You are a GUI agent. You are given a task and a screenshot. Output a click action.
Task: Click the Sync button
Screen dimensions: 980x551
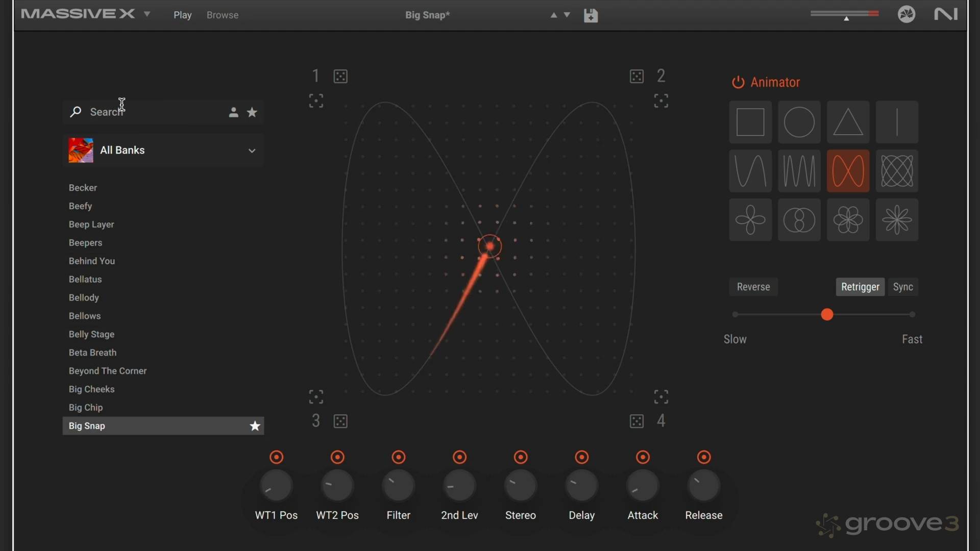coord(902,287)
